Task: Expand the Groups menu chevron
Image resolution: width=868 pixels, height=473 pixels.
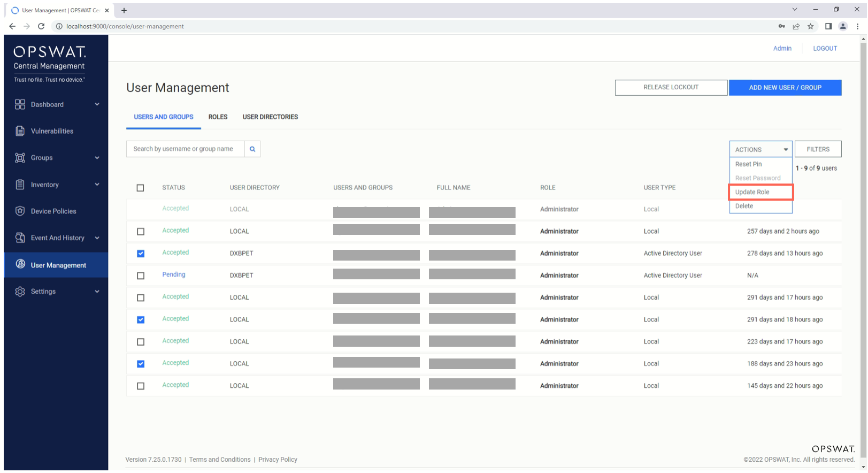Action: 97,158
